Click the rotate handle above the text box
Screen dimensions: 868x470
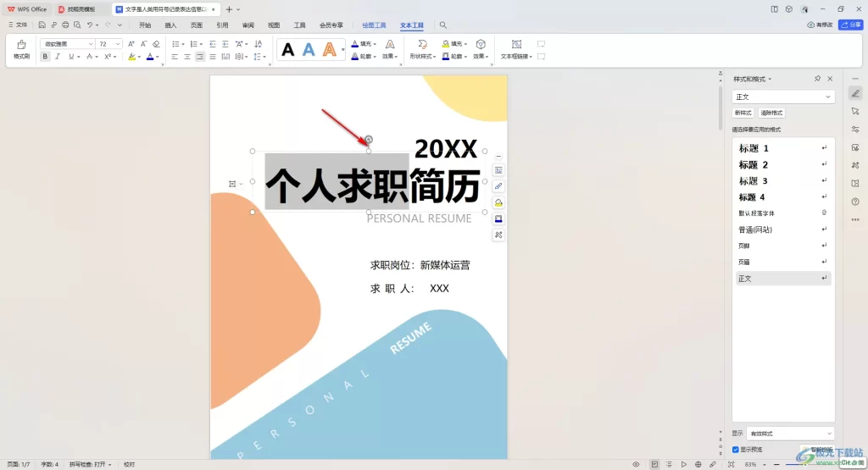coord(369,140)
